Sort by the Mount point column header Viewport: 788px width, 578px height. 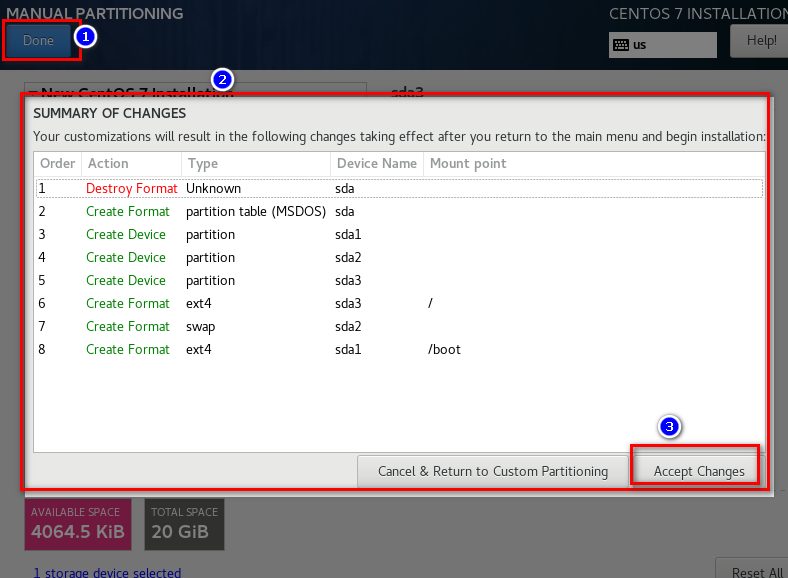click(x=594, y=163)
